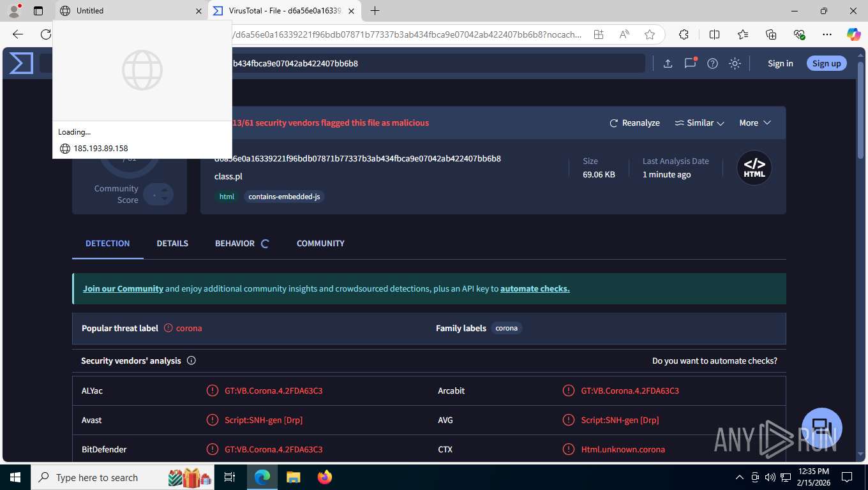This screenshot has width=868, height=490.
Task: Click the contains-embedded-js tag
Action: [284, 197]
